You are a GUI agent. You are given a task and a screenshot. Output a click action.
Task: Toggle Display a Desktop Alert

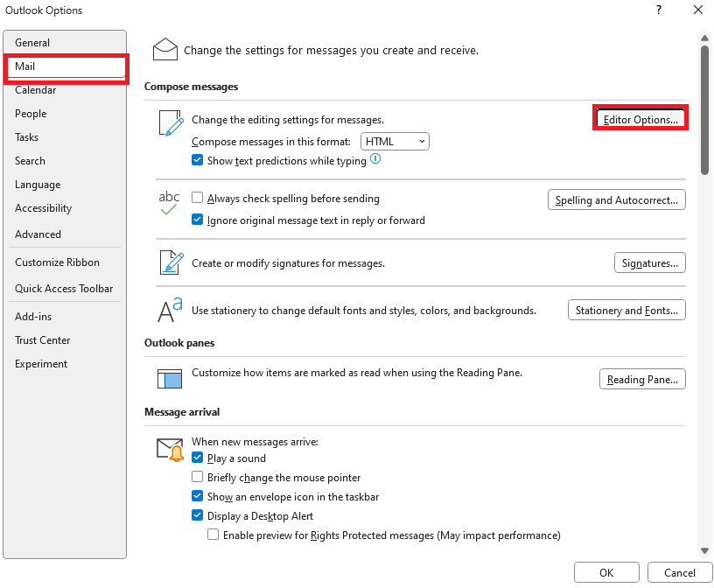click(x=197, y=515)
